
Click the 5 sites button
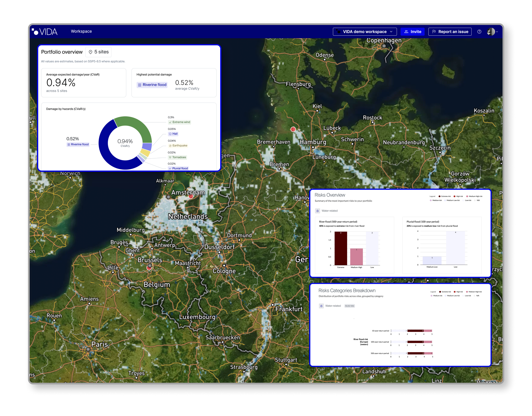pyautogui.click(x=98, y=52)
